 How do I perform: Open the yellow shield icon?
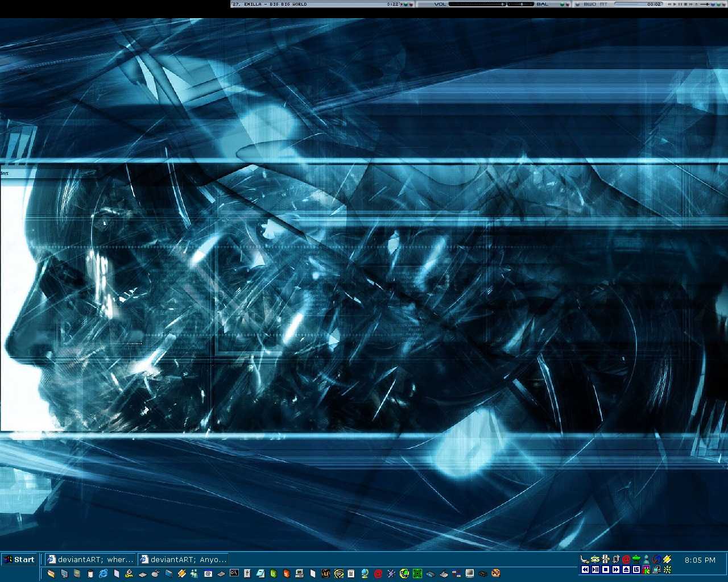click(x=339, y=573)
